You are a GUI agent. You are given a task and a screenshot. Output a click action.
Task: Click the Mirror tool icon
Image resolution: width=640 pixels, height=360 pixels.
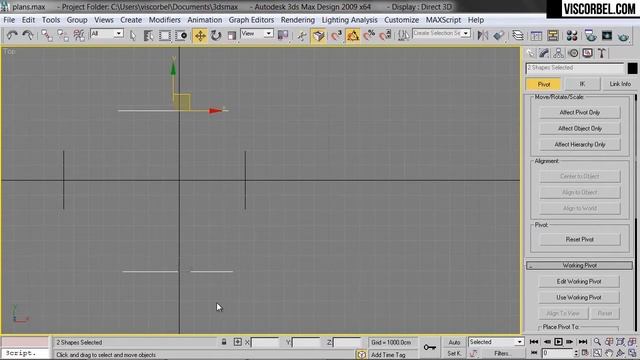(483, 36)
